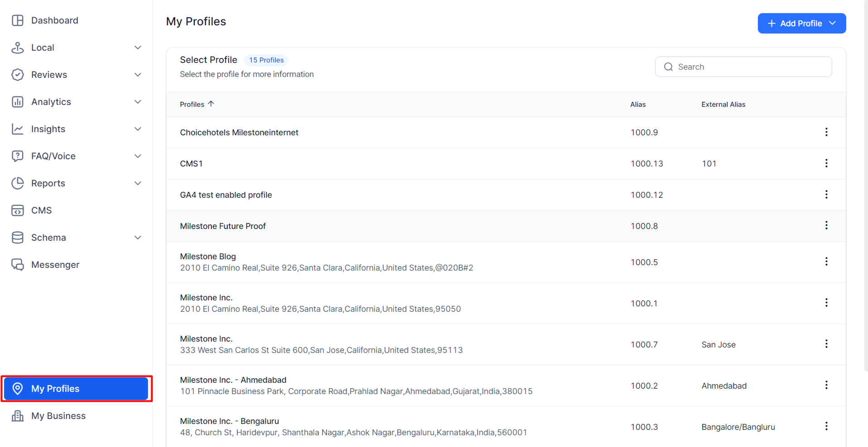
Task: Click the 101 Pinnacle Business Park address
Action: (x=356, y=391)
